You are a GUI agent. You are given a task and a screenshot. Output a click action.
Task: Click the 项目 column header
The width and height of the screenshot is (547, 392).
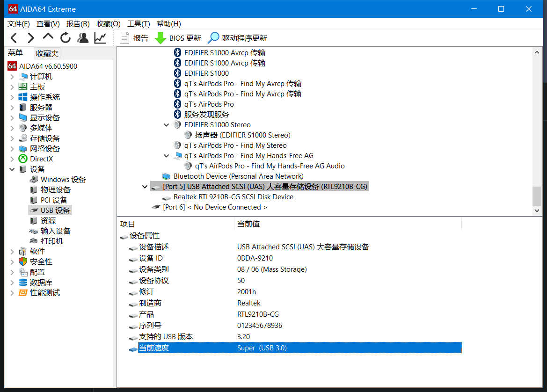click(175, 224)
